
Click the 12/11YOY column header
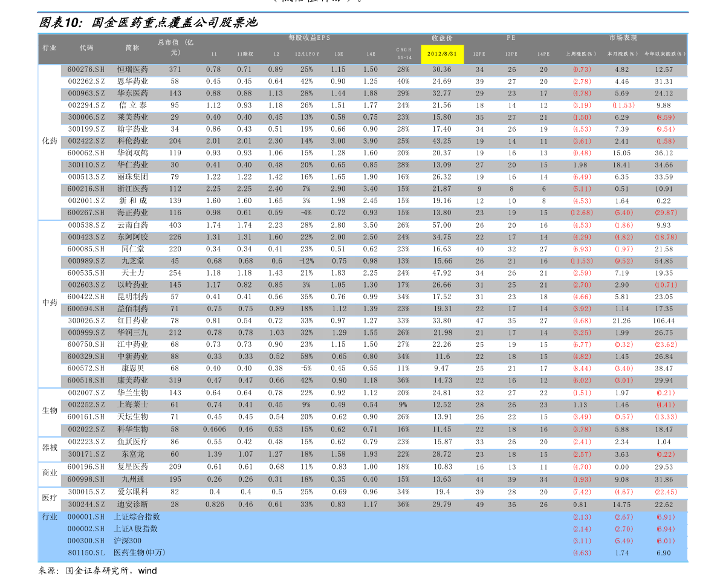click(x=306, y=54)
